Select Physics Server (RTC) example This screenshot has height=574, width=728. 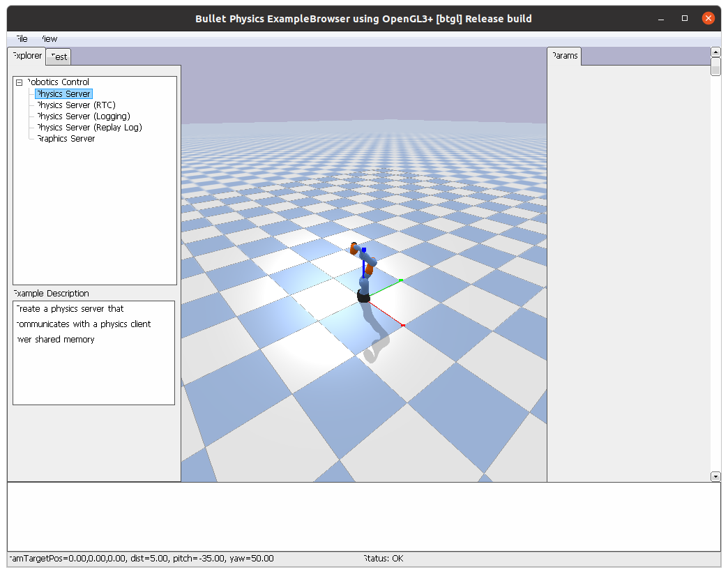76,105
